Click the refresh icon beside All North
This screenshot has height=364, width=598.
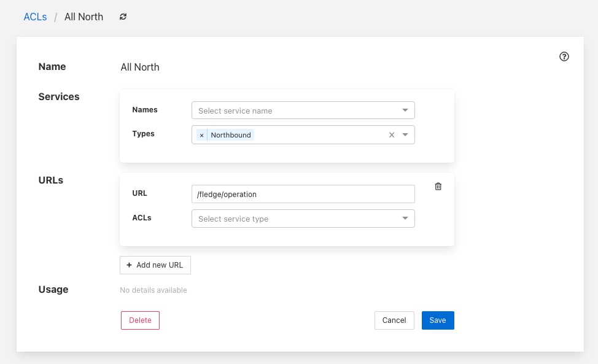123,17
